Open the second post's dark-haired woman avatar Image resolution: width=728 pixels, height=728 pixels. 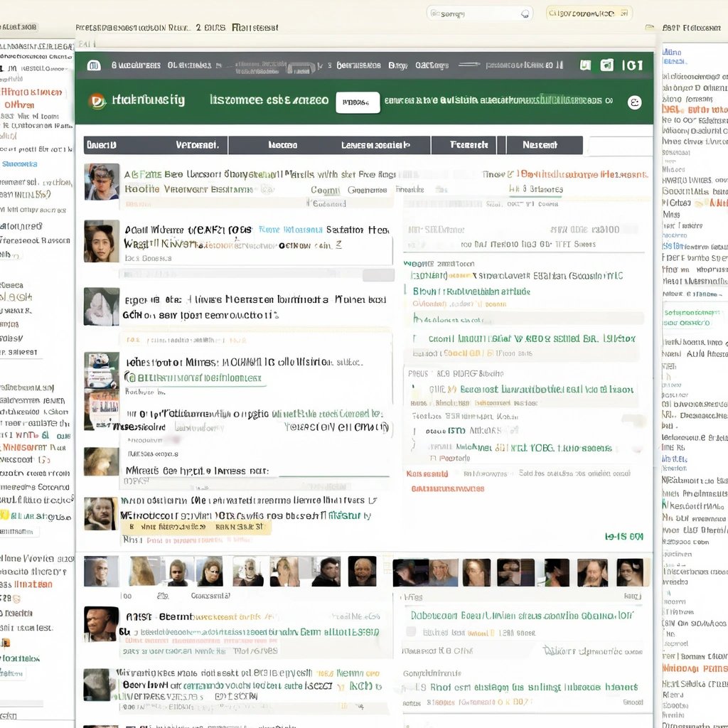(x=102, y=242)
